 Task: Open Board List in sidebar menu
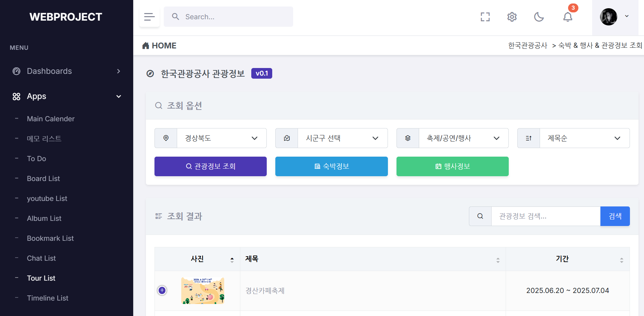[x=44, y=179]
